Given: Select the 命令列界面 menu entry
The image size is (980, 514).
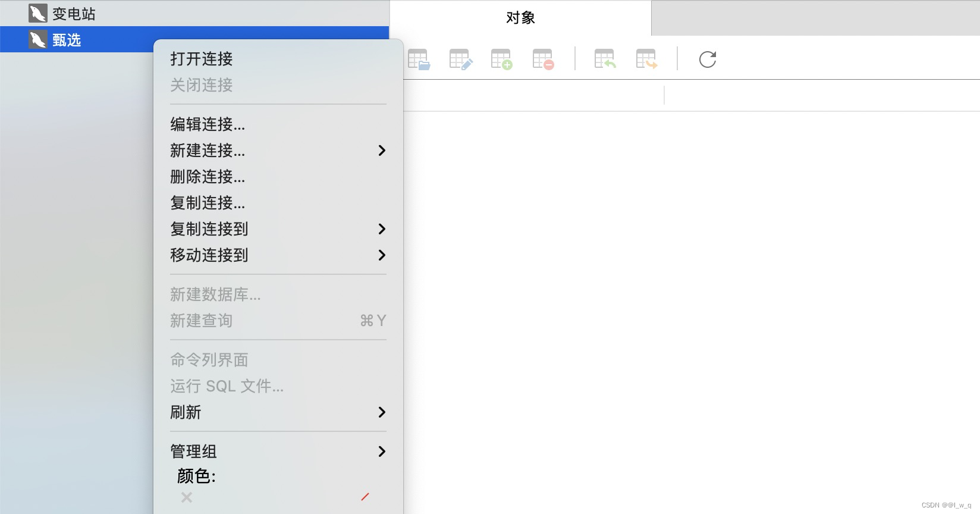Looking at the screenshot, I should point(278,360).
